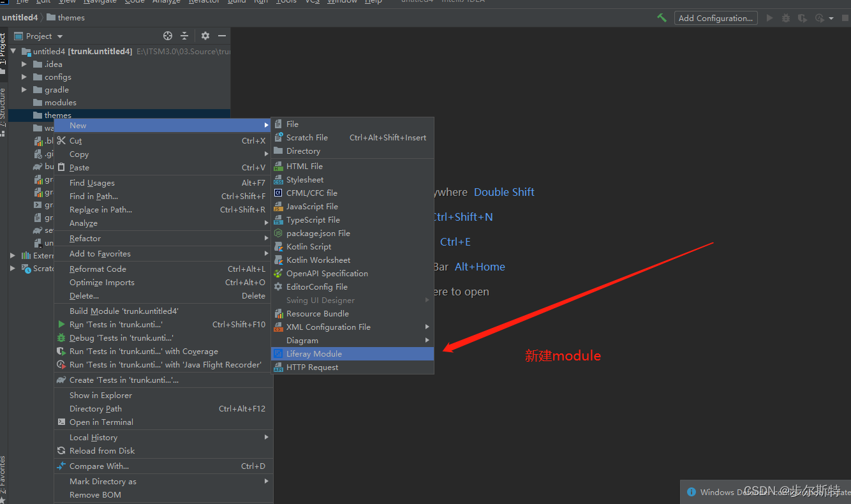Image resolution: width=851 pixels, height=504 pixels.
Task: Select Directory Path menu entry
Action: click(163, 408)
